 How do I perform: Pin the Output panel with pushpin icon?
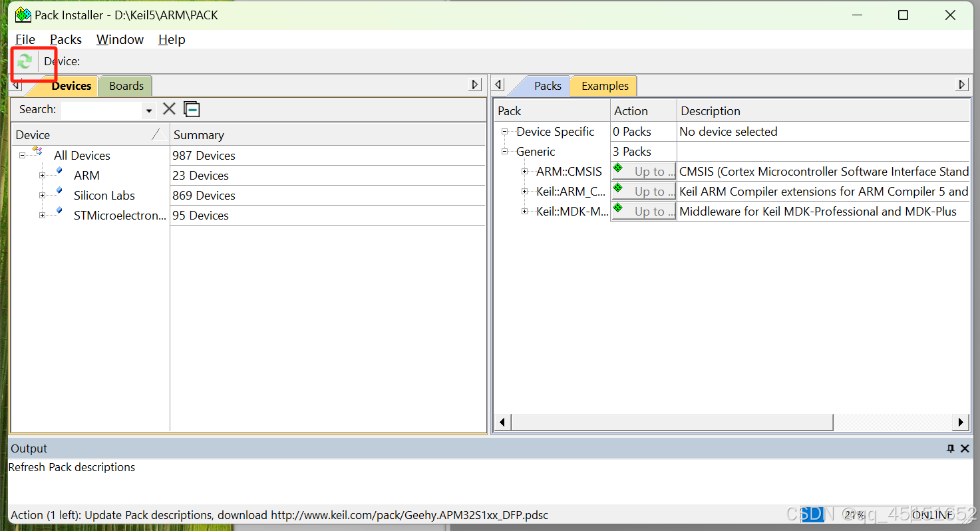[951, 449]
